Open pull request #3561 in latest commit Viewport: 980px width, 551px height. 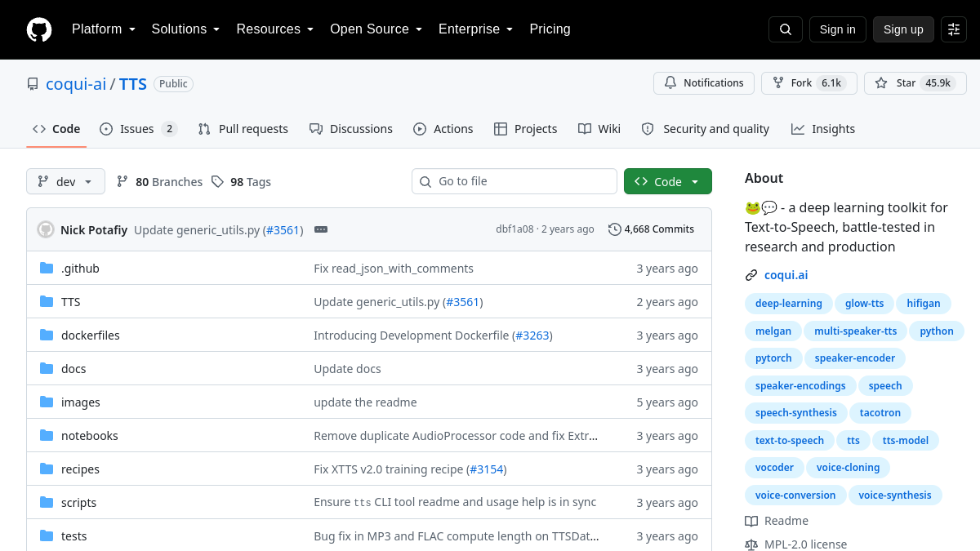(x=283, y=230)
